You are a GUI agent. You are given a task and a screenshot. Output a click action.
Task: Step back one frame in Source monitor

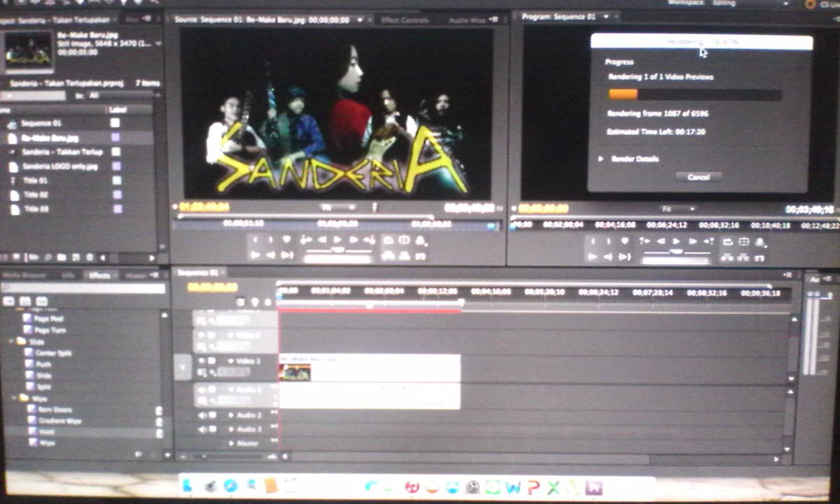point(323,240)
